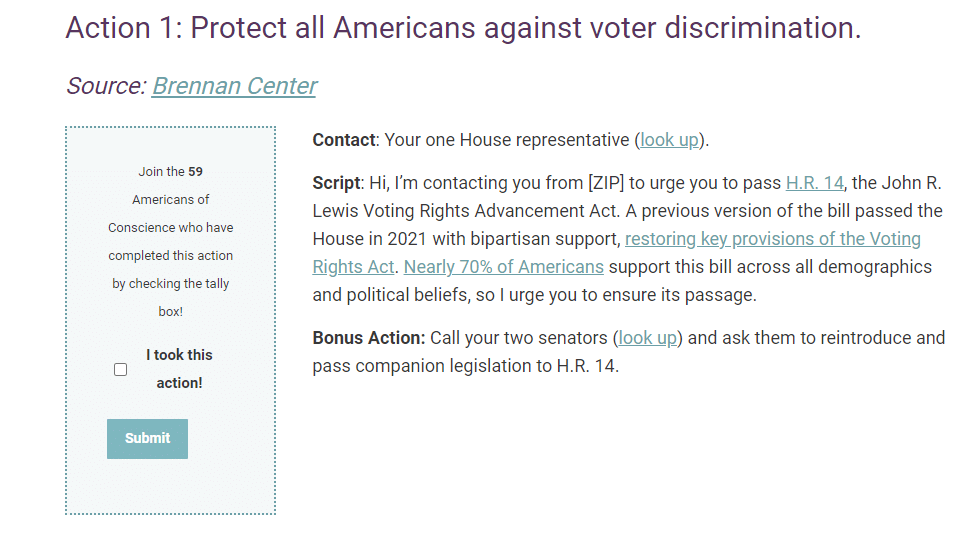Click the I took this action! label
The width and height of the screenshot is (975, 534).
(179, 368)
